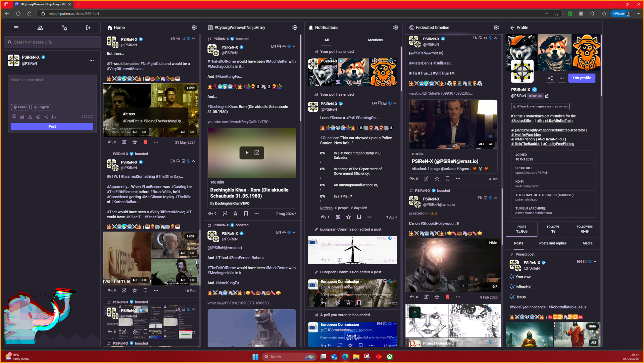
Task: Add a poll to the new post
Action: 22,117
